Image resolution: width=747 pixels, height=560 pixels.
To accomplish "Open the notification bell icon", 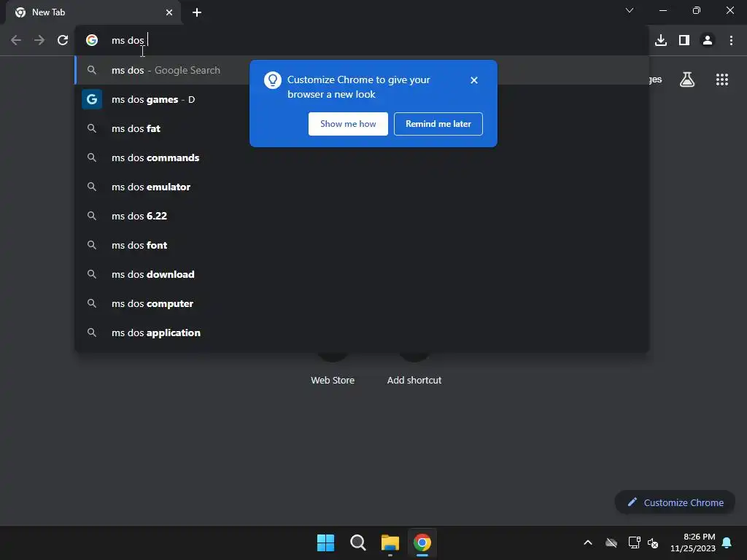I will tap(727, 542).
